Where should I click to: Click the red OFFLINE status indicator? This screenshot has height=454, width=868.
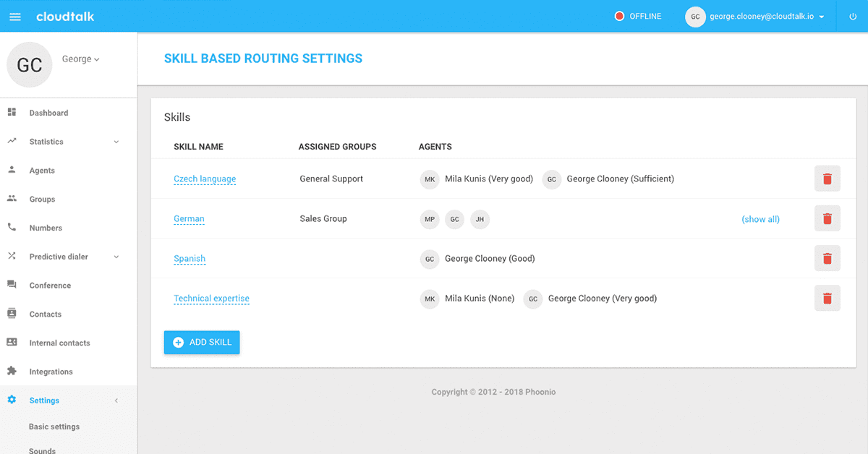(619, 16)
